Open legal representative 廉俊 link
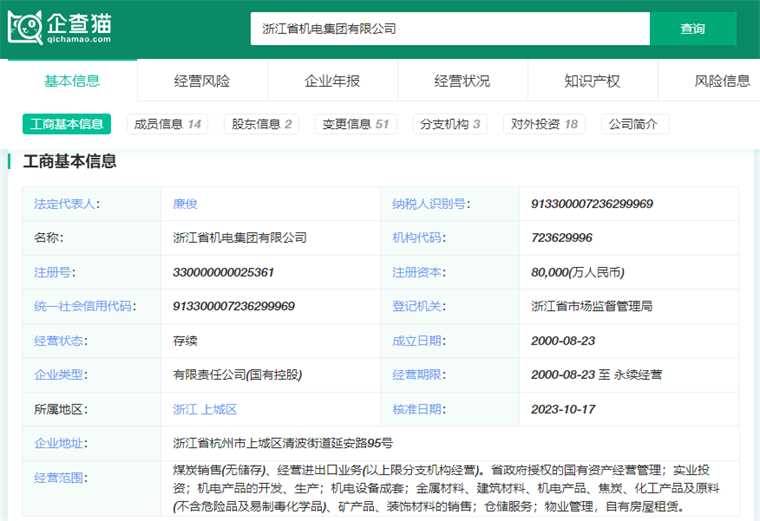 click(x=185, y=204)
